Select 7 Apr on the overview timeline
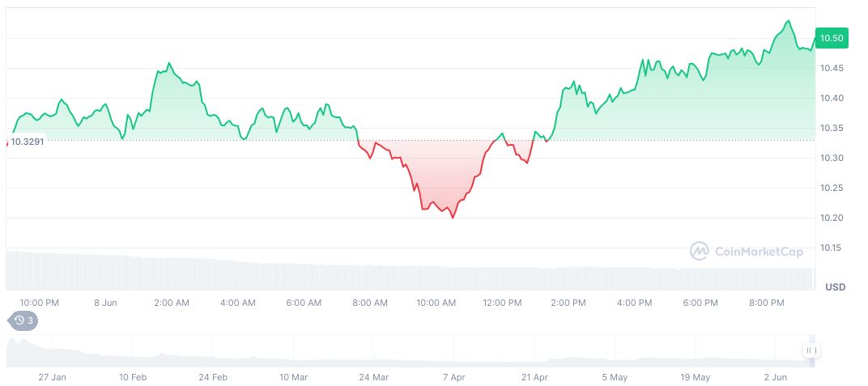Image resolution: width=868 pixels, height=386 pixels. [453, 377]
